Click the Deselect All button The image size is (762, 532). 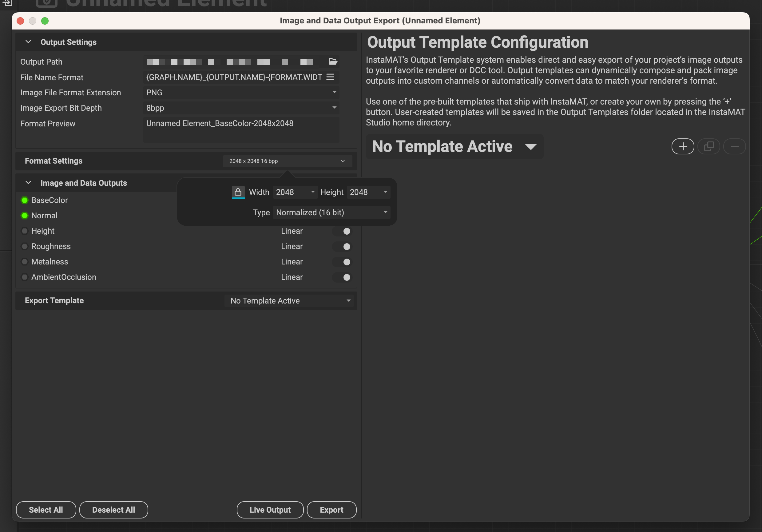(113, 510)
